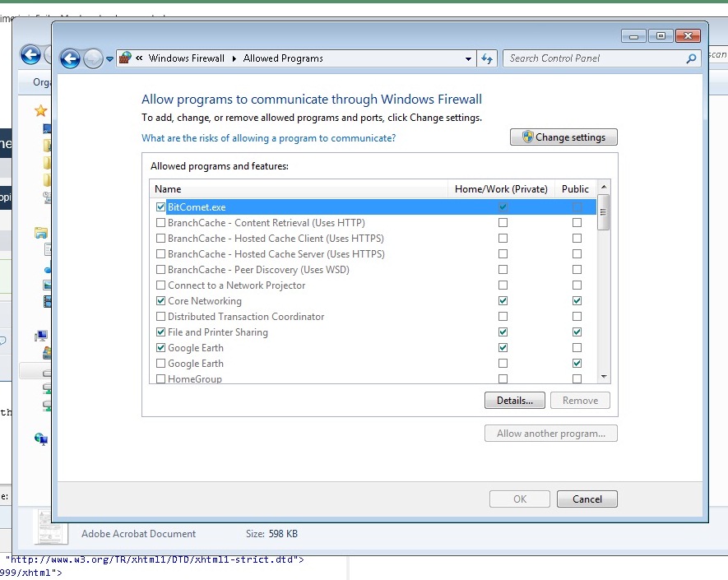Select the File and Printer Sharing text
The image size is (728, 580).
[x=218, y=332]
